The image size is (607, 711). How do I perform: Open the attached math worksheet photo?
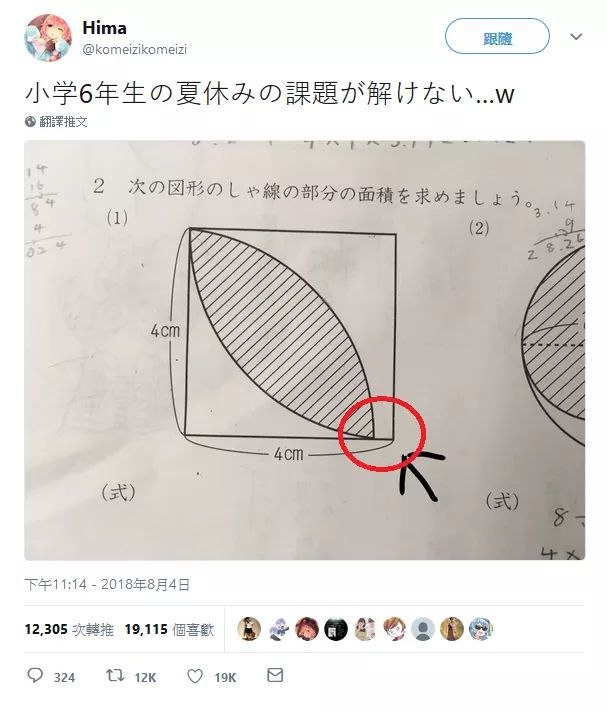pyautogui.click(x=305, y=350)
